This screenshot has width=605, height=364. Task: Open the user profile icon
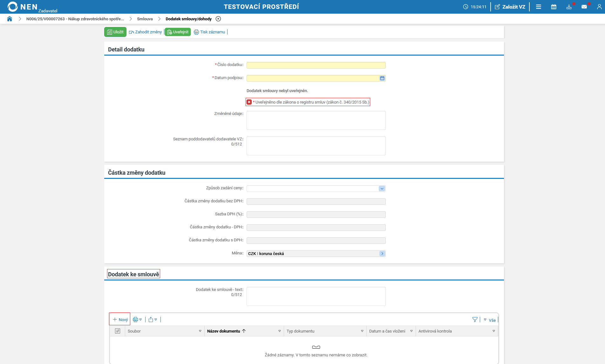pos(599,7)
